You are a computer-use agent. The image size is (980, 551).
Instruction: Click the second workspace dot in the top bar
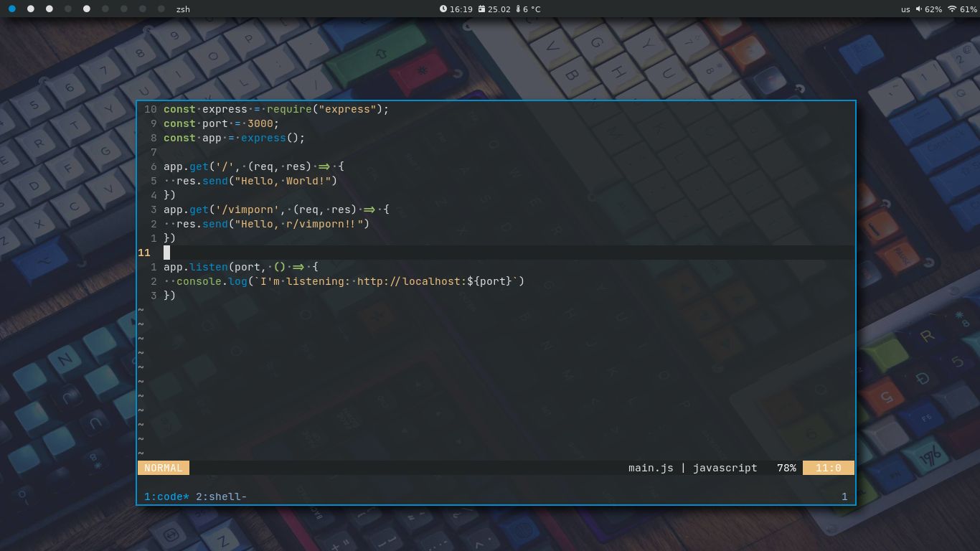pos(31,9)
